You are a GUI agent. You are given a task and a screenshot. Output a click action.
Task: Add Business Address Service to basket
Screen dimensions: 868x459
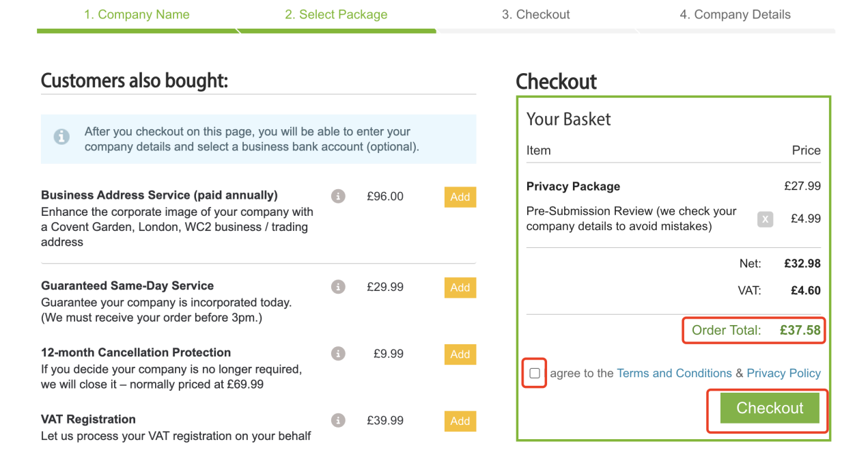pyautogui.click(x=460, y=197)
